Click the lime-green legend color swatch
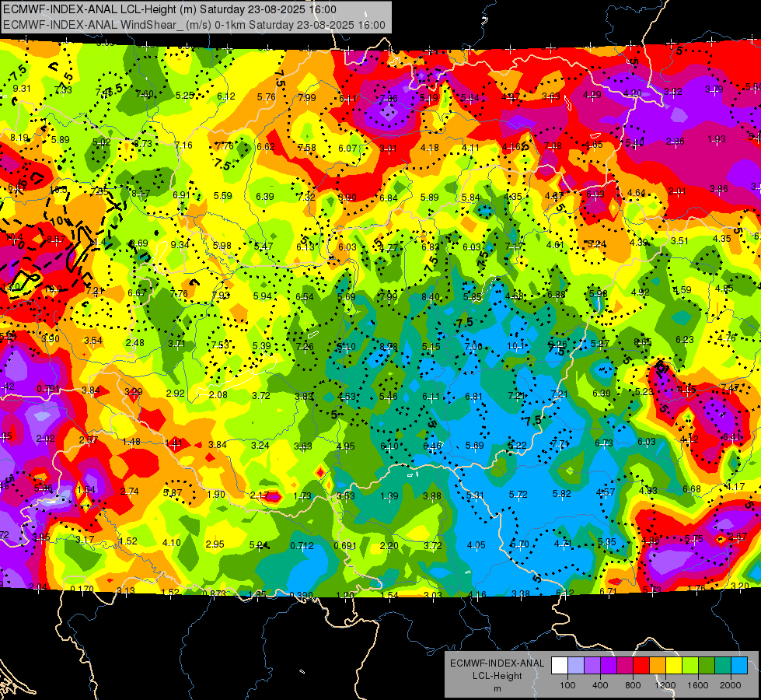Image resolution: width=761 pixels, height=700 pixels. tap(689, 666)
